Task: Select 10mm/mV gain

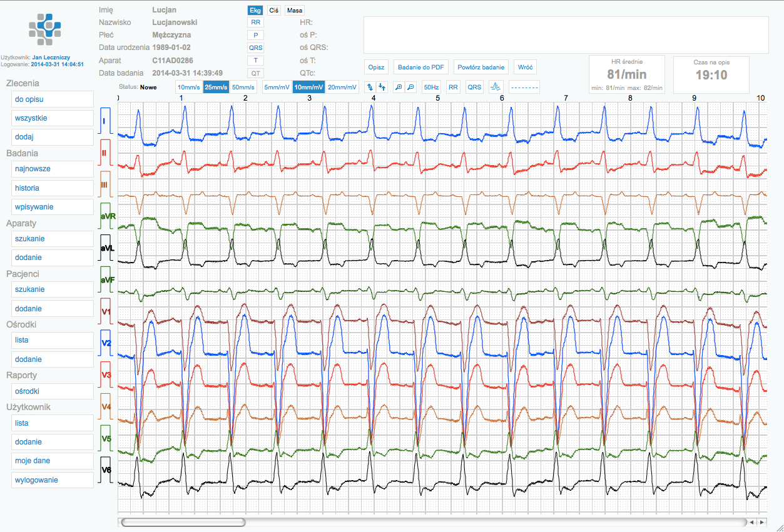Action: point(308,88)
